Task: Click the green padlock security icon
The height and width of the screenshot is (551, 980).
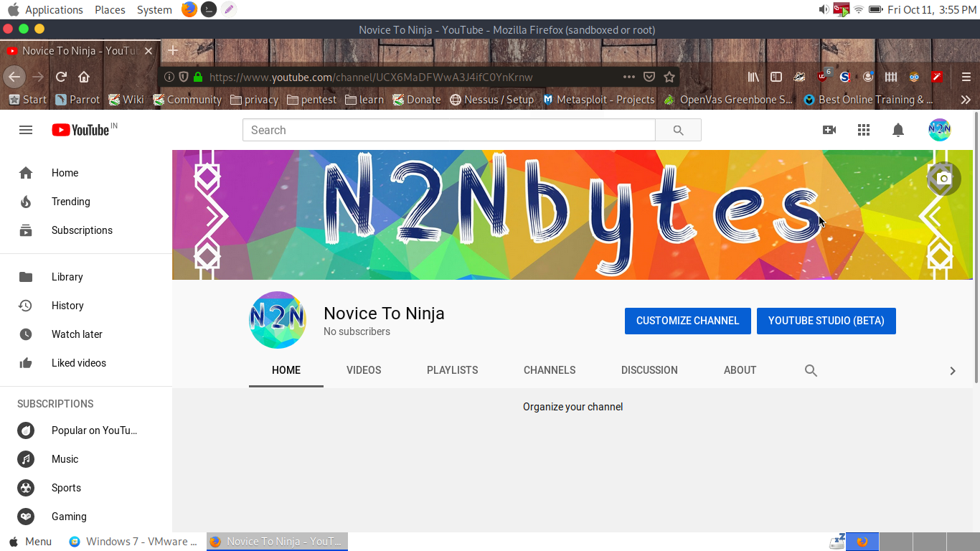Action: 198,77
